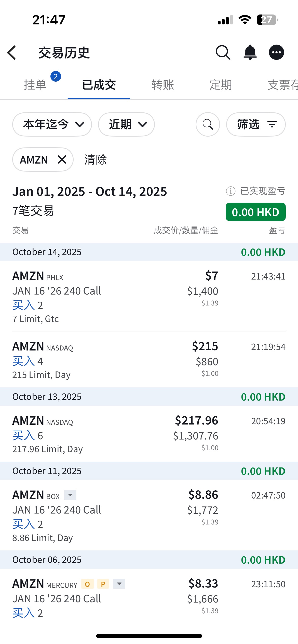
Task: Tap the green 0.00 HKD realized P&L badge
Action: (x=255, y=212)
